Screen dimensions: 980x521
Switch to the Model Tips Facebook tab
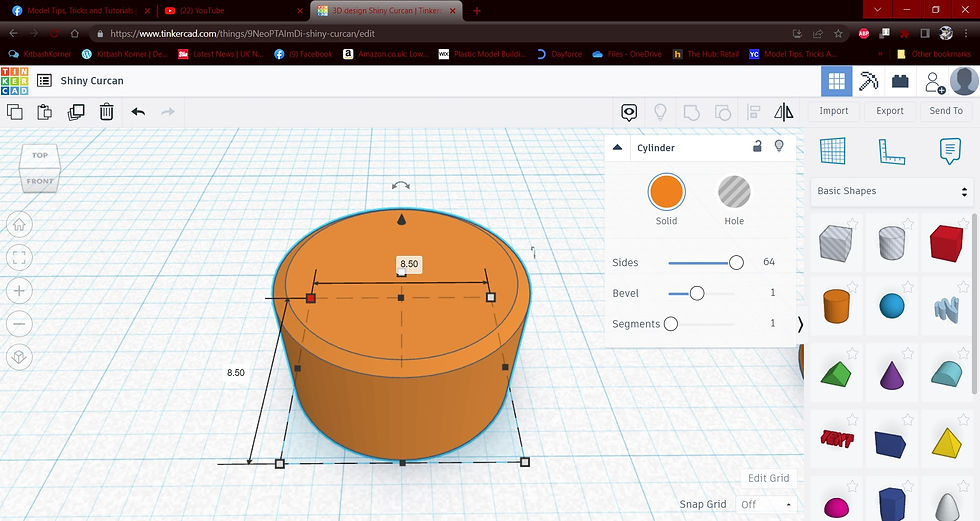(81, 11)
